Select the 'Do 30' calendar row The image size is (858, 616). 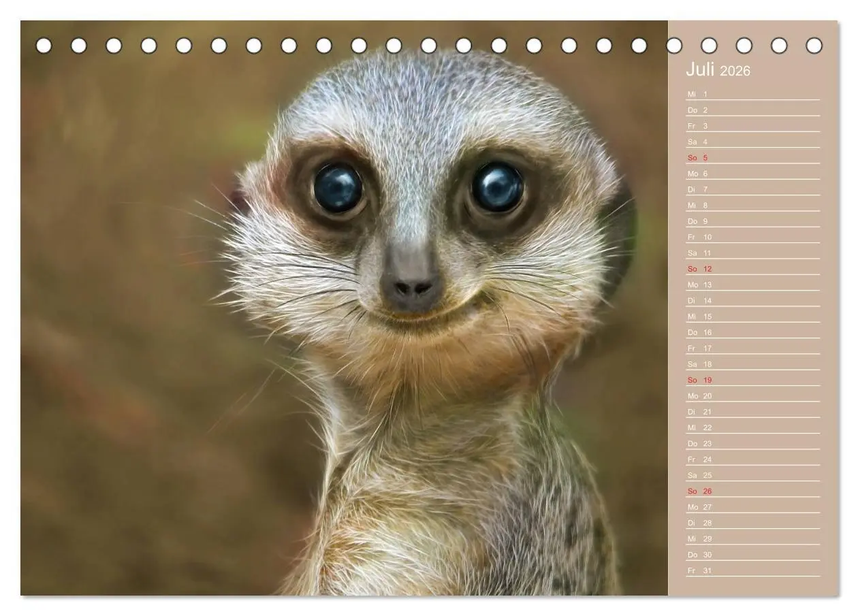(752, 555)
